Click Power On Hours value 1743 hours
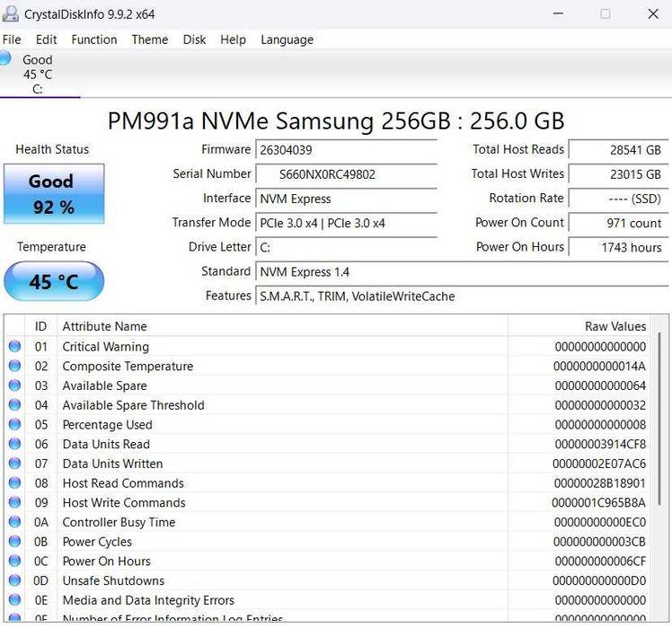This screenshot has width=672, height=628. click(x=618, y=248)
